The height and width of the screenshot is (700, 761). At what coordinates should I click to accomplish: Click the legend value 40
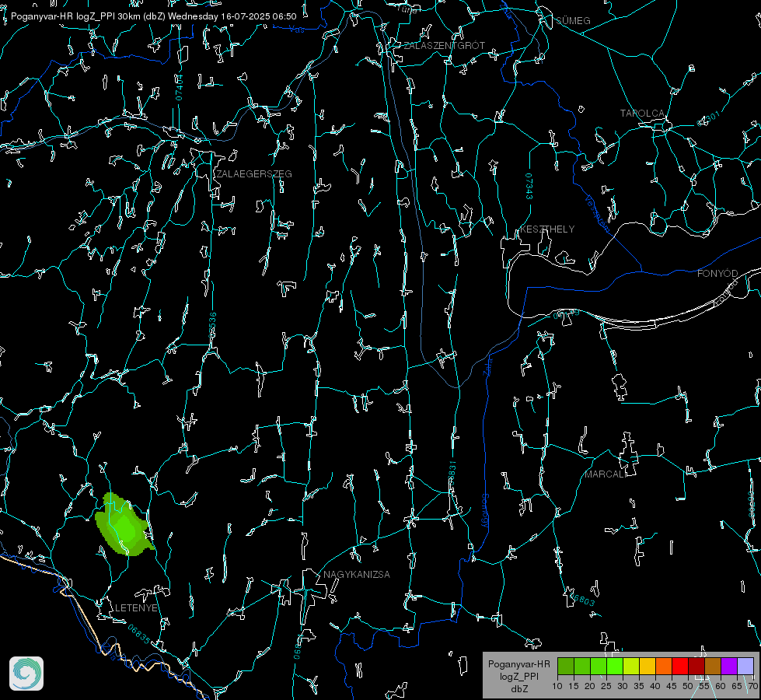point(655,687)
